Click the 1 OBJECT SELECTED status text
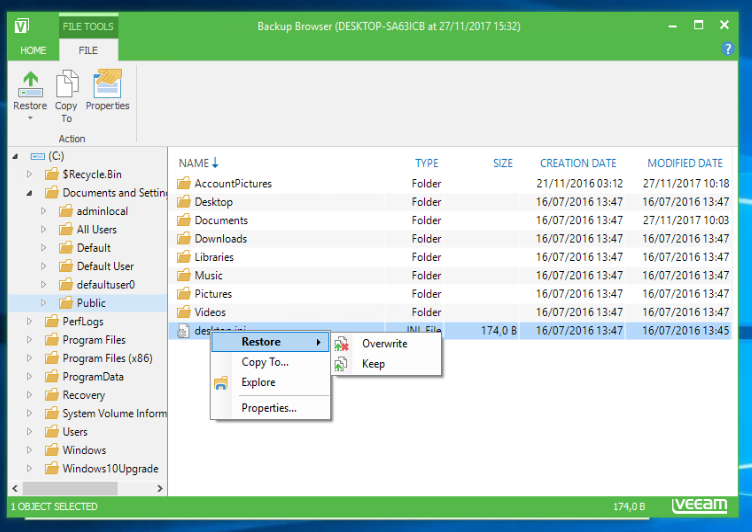 point(54,506)
